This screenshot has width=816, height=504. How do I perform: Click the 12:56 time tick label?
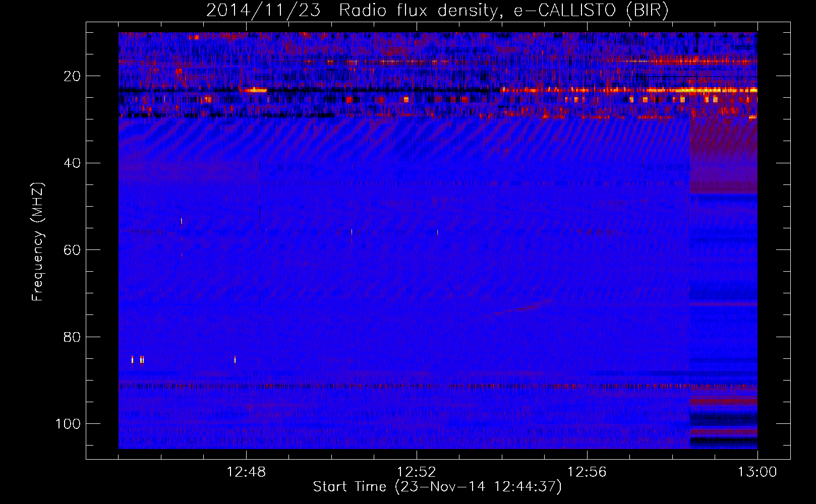tap(587, 472)
